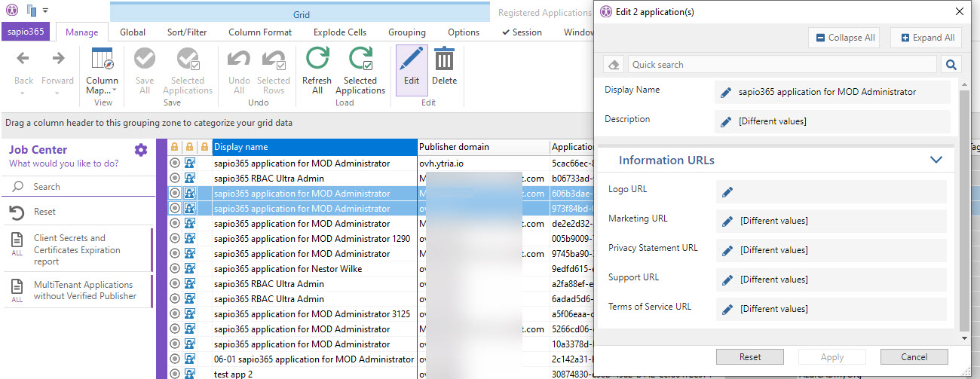
Task: Click the Cancel button in dialog
Action: coord(914,357)
